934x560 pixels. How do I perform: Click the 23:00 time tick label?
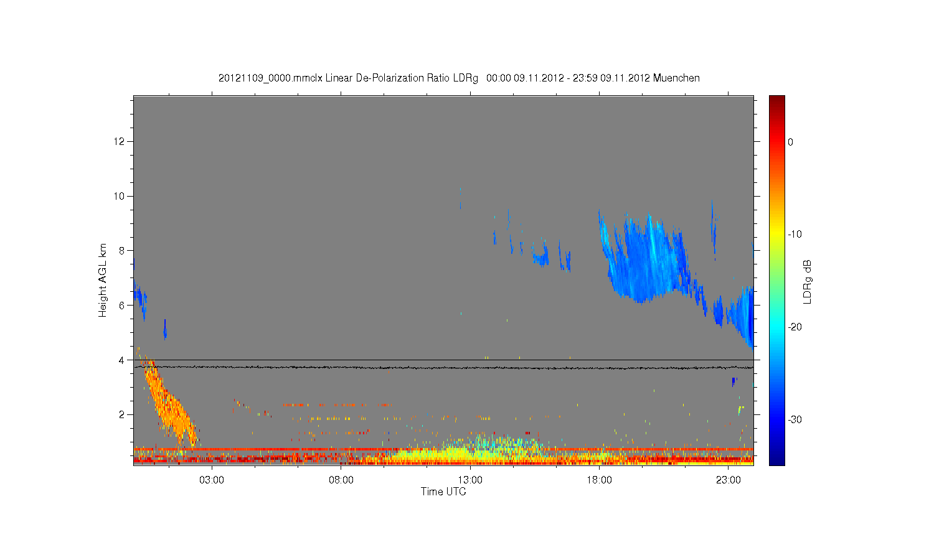click(x=729, y=480)
